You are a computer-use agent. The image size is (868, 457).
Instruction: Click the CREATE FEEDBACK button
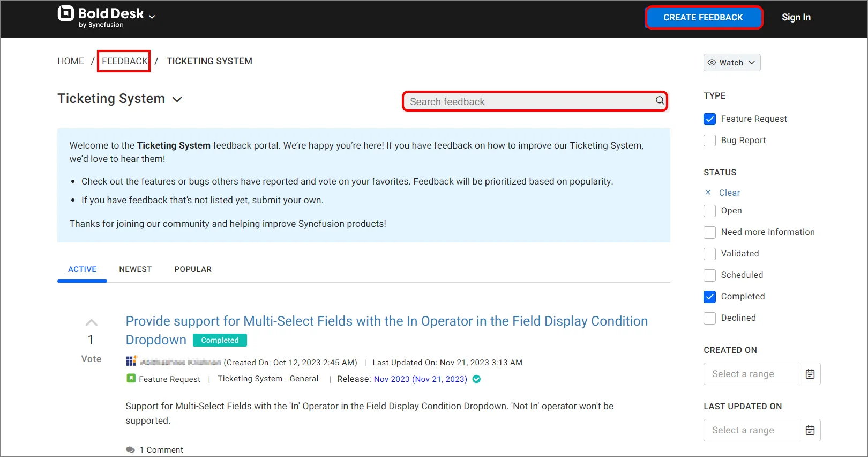pyautogui.click(x=703, y=18)
